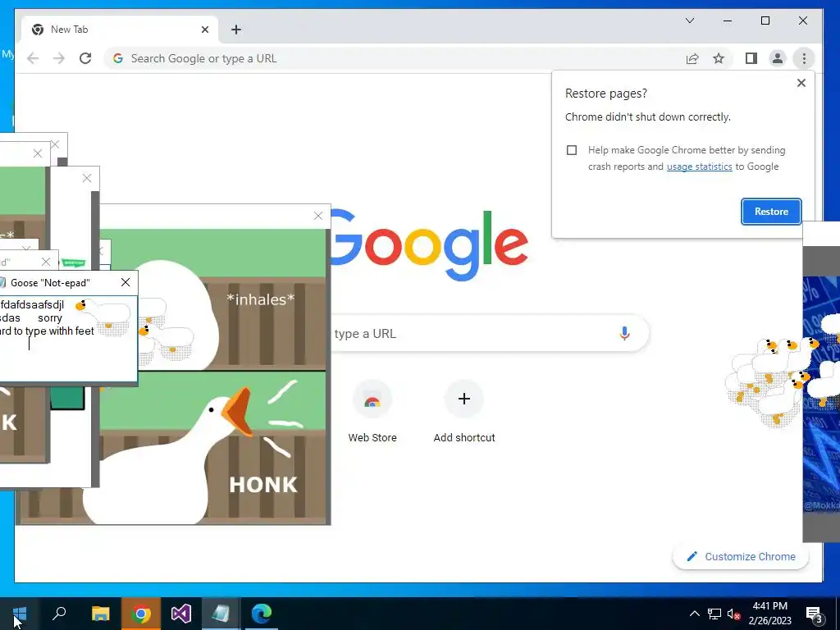Image resolution: width=840 pixels, height=630 pixels.
Task: Open network status tray icon
Action: [714, 614]
